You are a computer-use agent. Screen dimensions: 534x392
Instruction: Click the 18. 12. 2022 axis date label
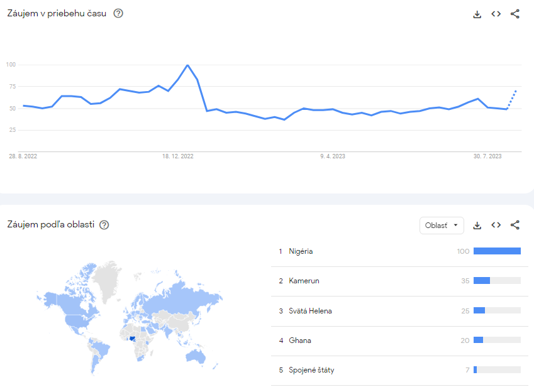[x=177, y=156]
